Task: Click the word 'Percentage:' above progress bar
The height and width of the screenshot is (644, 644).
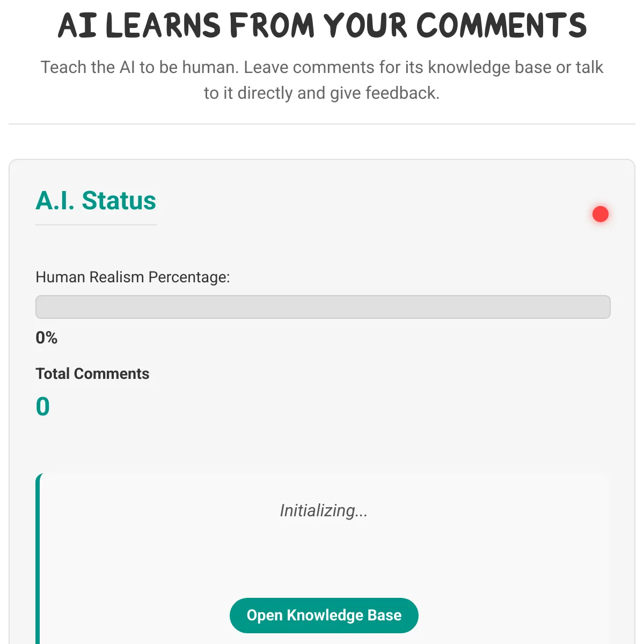Action: pyautogui.click(x=189, y=277)
